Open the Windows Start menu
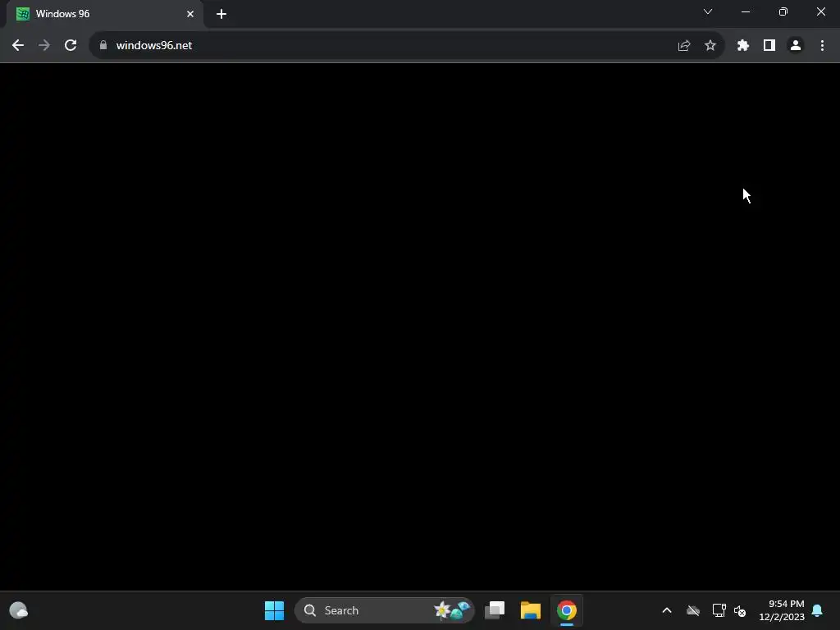The height and width of the screenshot is (630, 840). point(274,610)
